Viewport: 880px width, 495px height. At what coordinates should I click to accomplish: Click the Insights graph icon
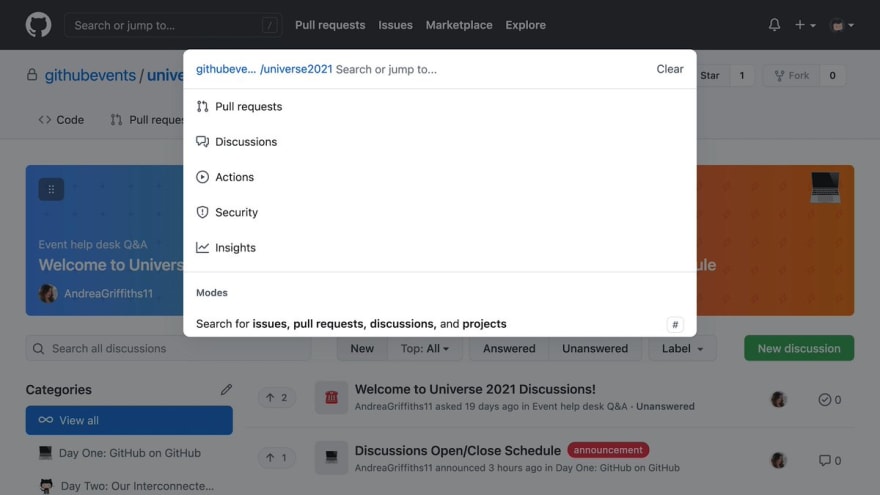click(x=203, y=248)
